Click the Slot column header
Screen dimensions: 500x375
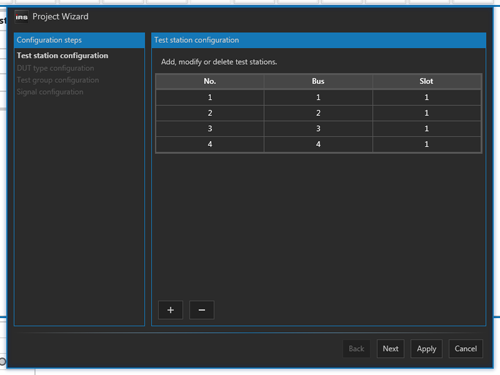426,81
